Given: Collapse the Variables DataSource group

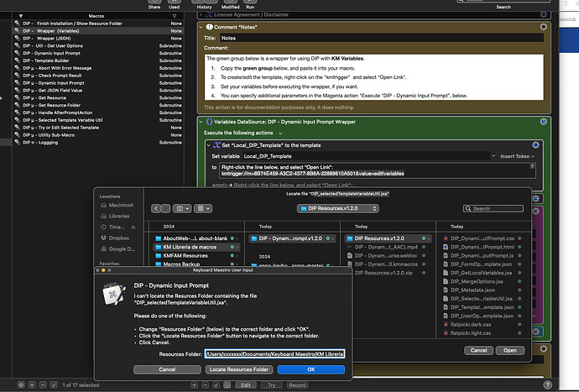Looking at the screenshot, I should point(201,122).
